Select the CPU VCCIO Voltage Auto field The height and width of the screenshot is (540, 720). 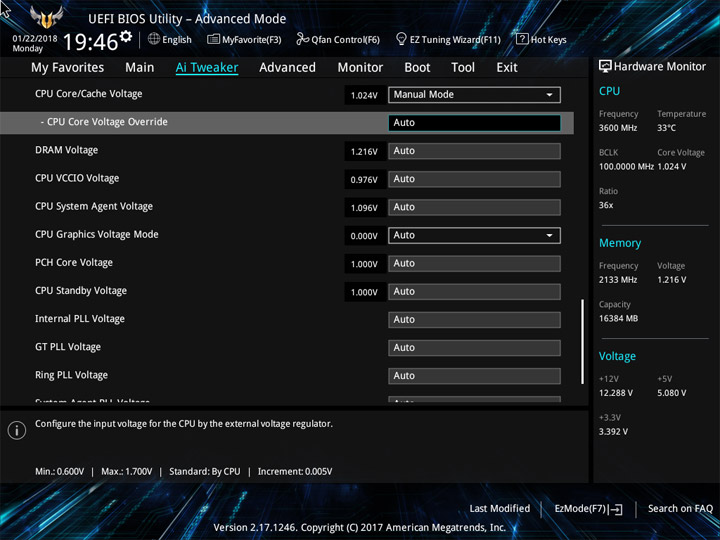tap(474, 179)
